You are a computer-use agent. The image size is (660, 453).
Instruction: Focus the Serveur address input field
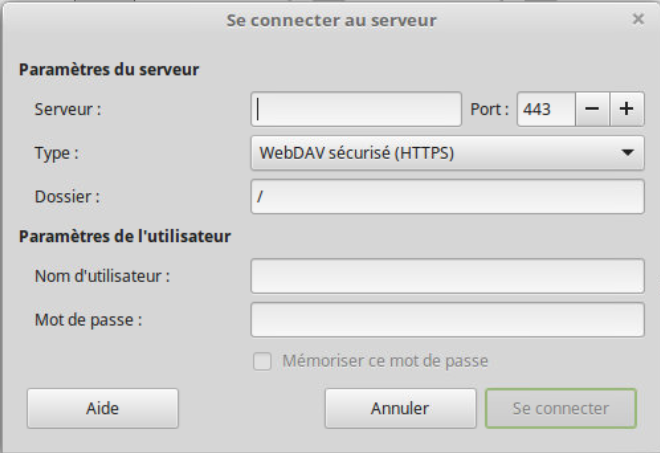356,109
